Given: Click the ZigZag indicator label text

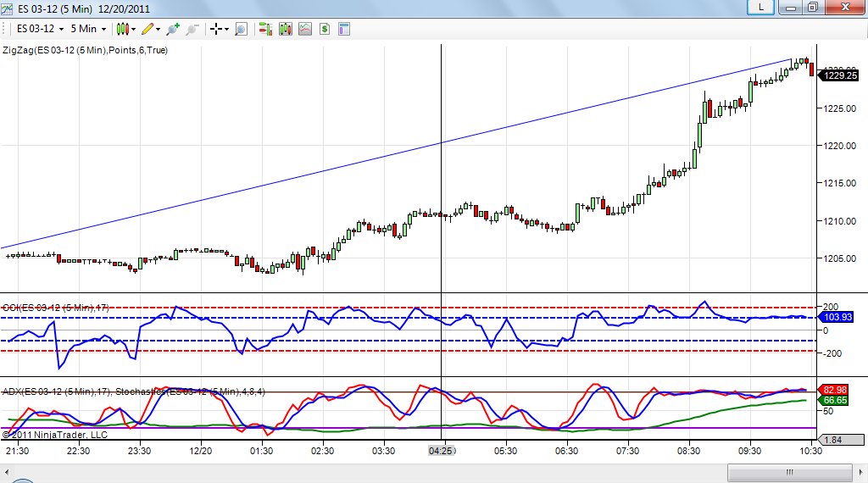Looking at the screenshot, I should pyautogui.click(x=86, y=50).
